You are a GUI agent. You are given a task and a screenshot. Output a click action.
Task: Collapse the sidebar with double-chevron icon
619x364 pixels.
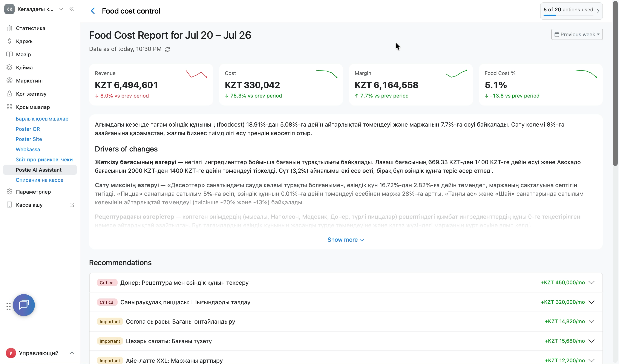(72, 9)
